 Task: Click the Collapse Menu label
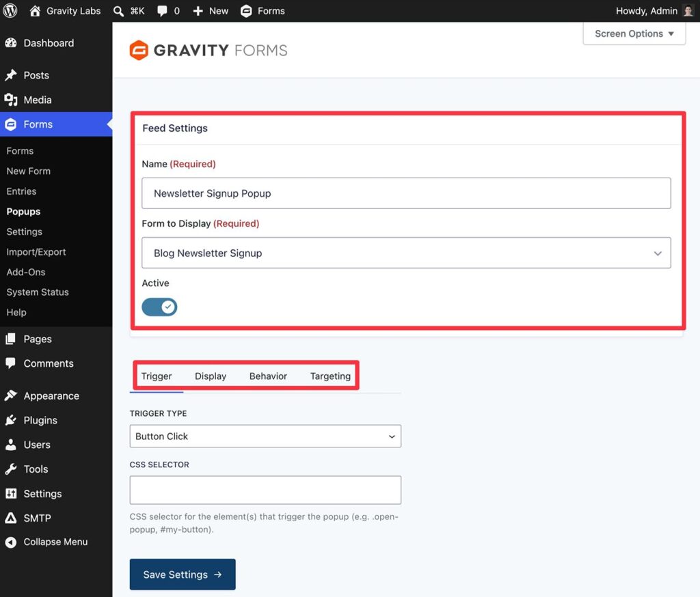coord(55,542)
